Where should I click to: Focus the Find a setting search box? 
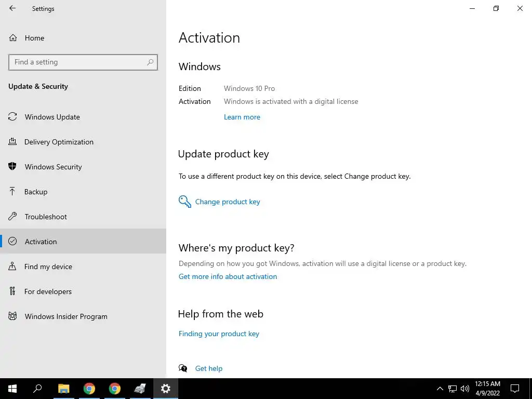pyautogui.click(x=83, y=62)
